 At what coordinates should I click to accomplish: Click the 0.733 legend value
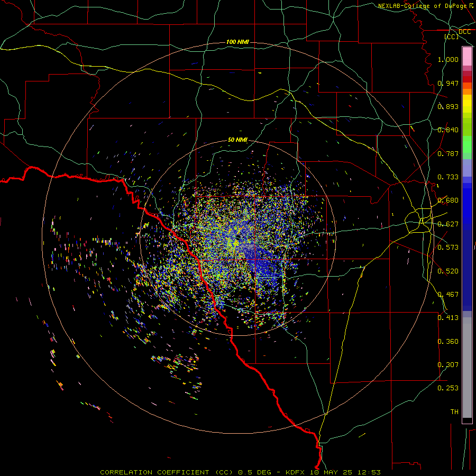448,177
